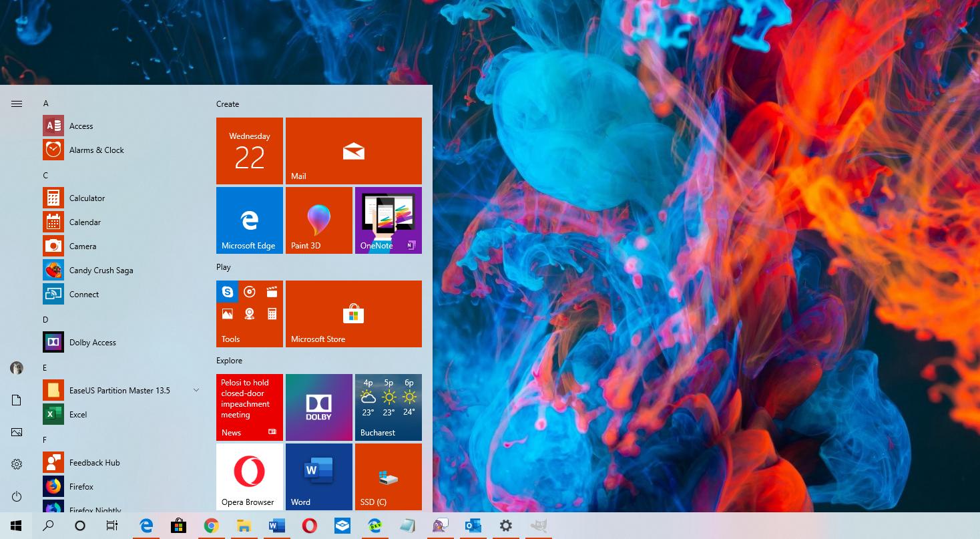Open the Tools tile folder
This screenshot has width=980, height=539.
tap(250, 314)
